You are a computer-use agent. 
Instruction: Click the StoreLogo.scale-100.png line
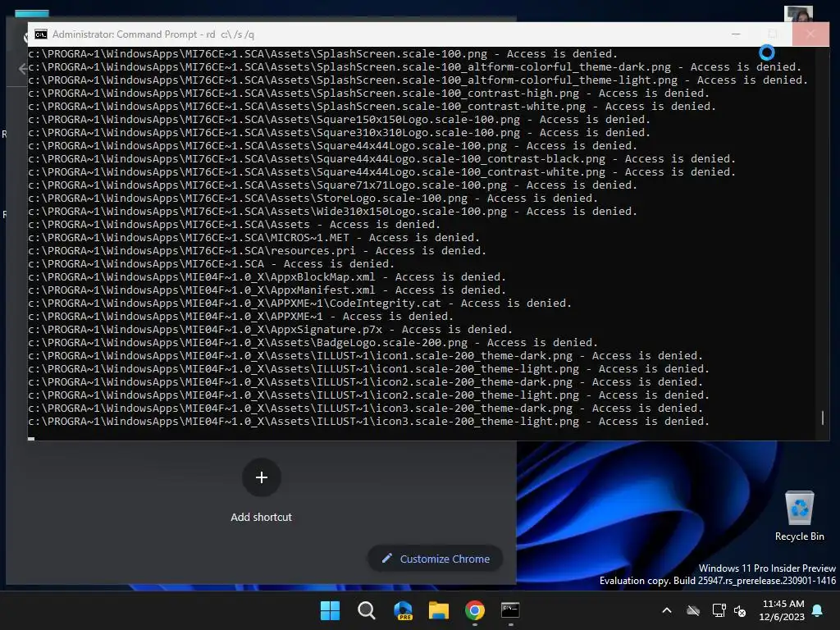(313, 199)
